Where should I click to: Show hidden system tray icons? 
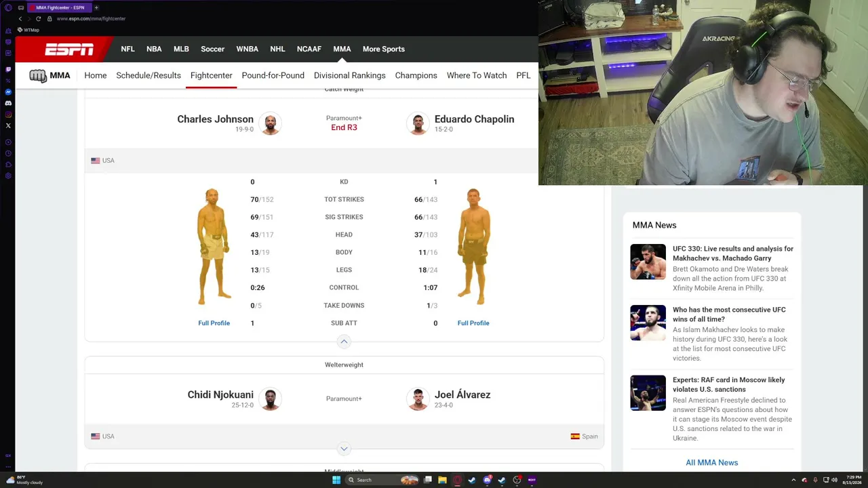(793, 480)
